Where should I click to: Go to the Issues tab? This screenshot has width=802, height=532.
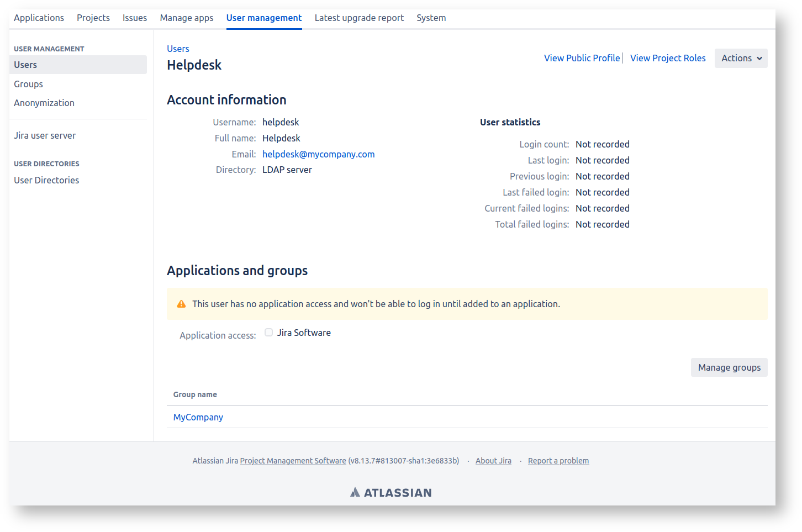click(135, 18)
